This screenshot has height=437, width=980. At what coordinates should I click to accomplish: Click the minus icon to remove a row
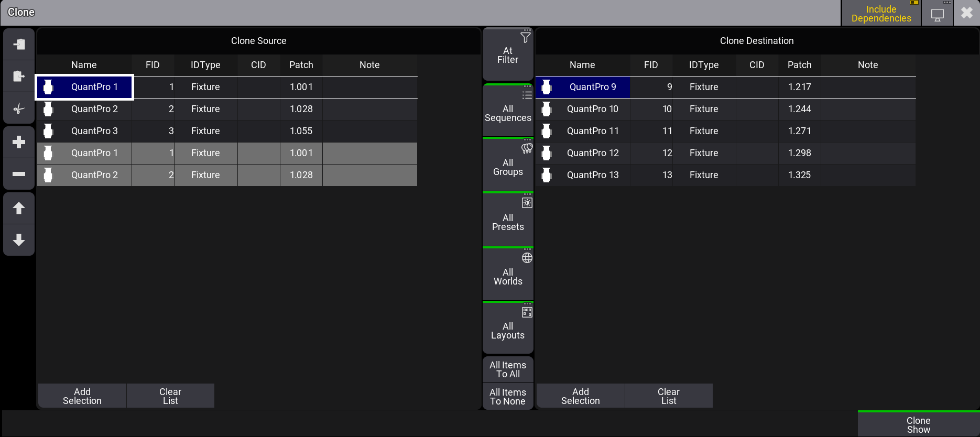(19, 174)
